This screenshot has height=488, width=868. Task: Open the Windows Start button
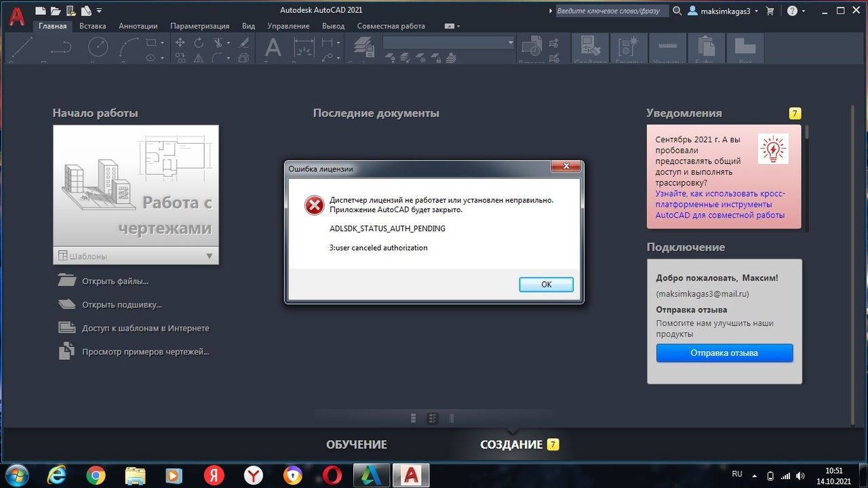pos(16,475)
